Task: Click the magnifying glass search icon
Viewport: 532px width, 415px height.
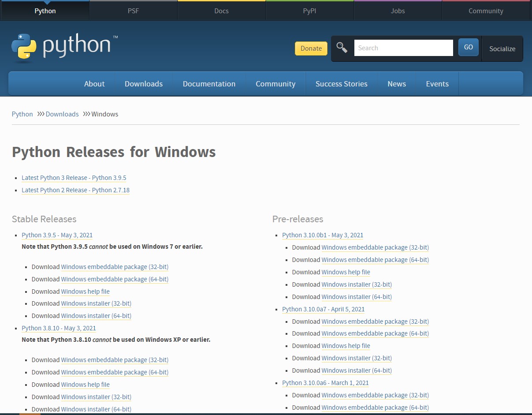Action: point(342,48)
